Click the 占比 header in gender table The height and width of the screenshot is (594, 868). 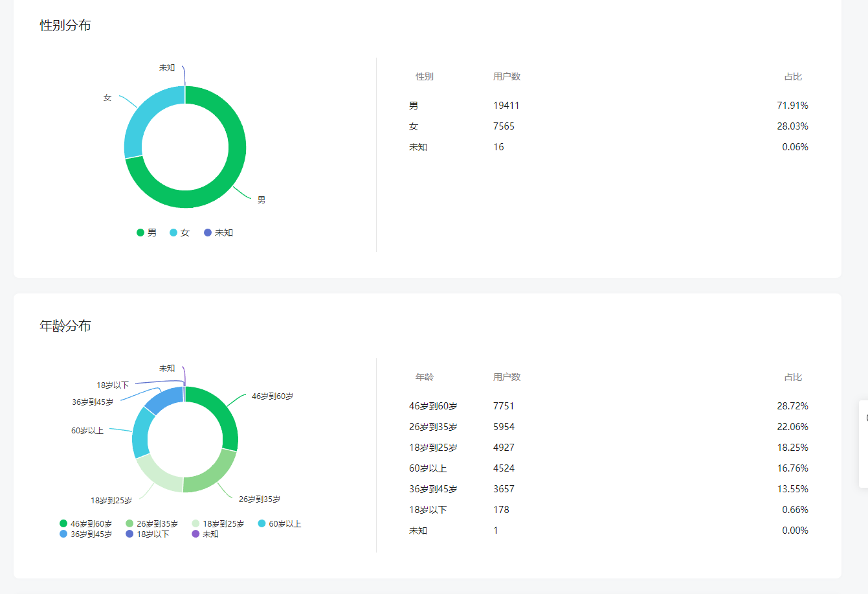(793, 76)
